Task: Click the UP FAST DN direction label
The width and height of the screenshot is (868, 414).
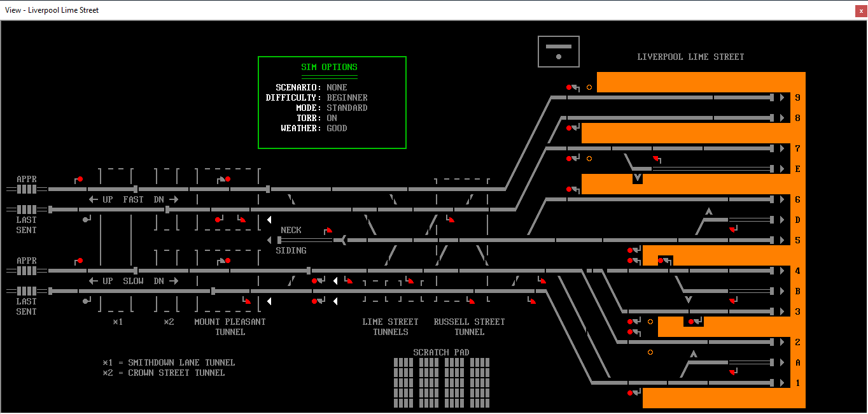Action: coord(133,199)
